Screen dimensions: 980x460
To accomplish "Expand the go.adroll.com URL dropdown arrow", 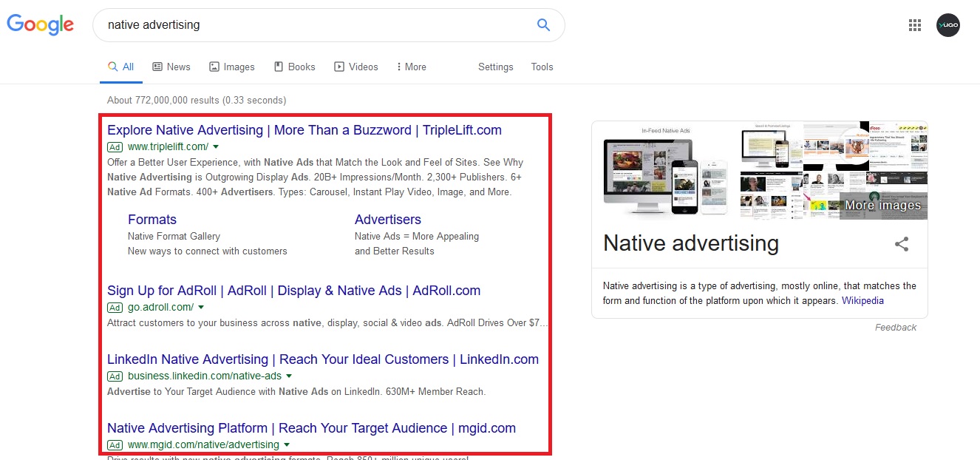I will tap(201, 308).
